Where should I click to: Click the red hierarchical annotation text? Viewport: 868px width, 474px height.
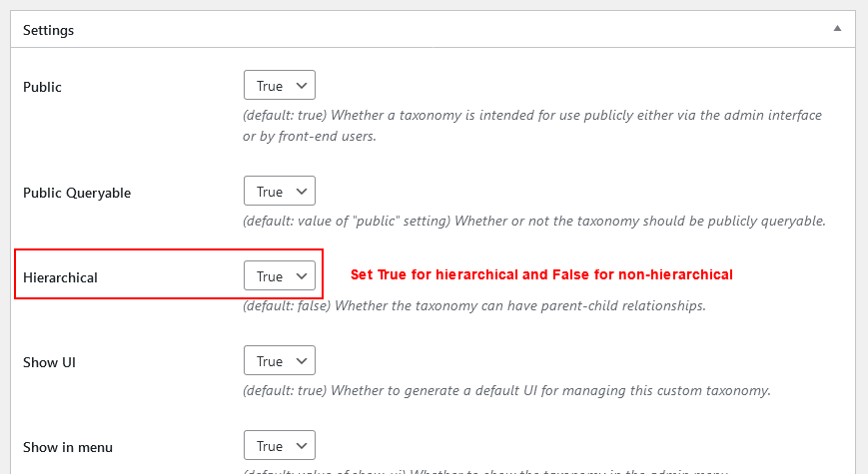click(541, 274)
